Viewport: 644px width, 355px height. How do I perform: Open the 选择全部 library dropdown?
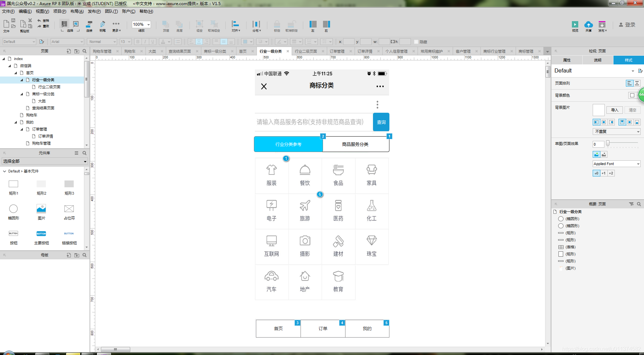(45, 161)
